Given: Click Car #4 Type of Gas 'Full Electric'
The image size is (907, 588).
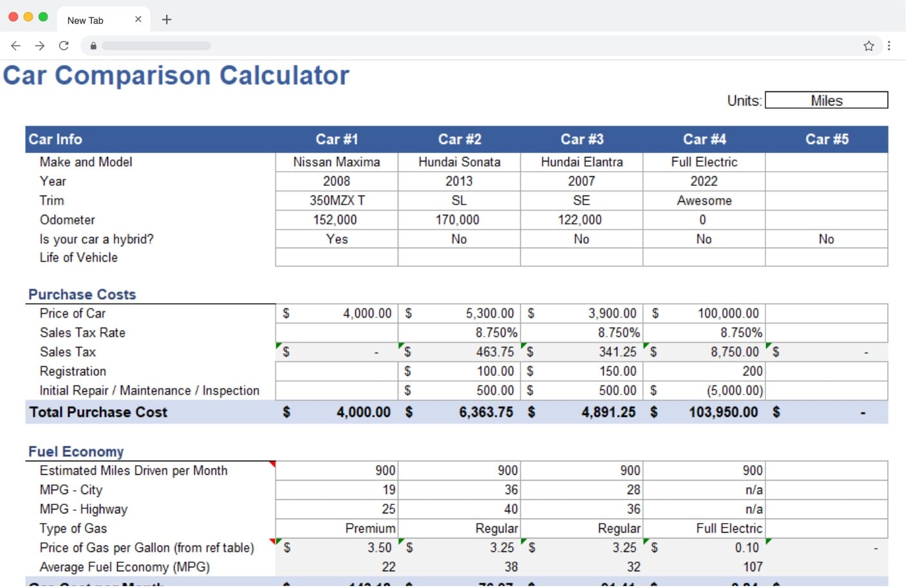Looking at the screenshot, I should click(704, 528).
